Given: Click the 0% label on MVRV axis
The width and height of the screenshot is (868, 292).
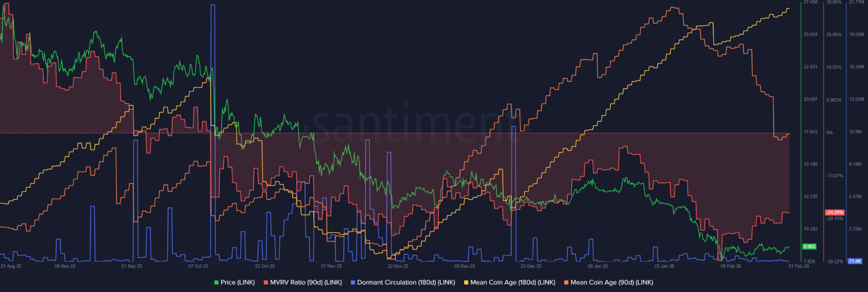Looking at the screenshot, I should [829, 133].
